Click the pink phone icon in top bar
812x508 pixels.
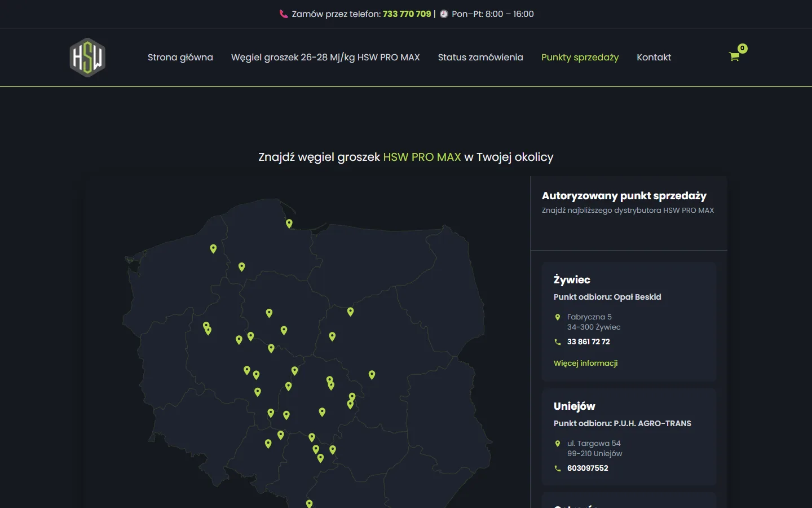click(x=284, y=14)
